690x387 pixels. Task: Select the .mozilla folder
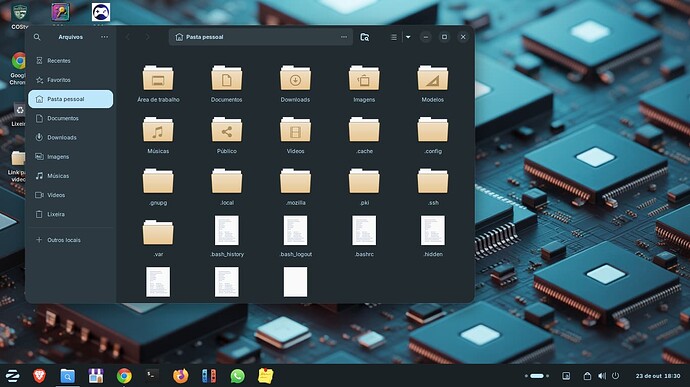pyautogui.click(x=295, y=187)
